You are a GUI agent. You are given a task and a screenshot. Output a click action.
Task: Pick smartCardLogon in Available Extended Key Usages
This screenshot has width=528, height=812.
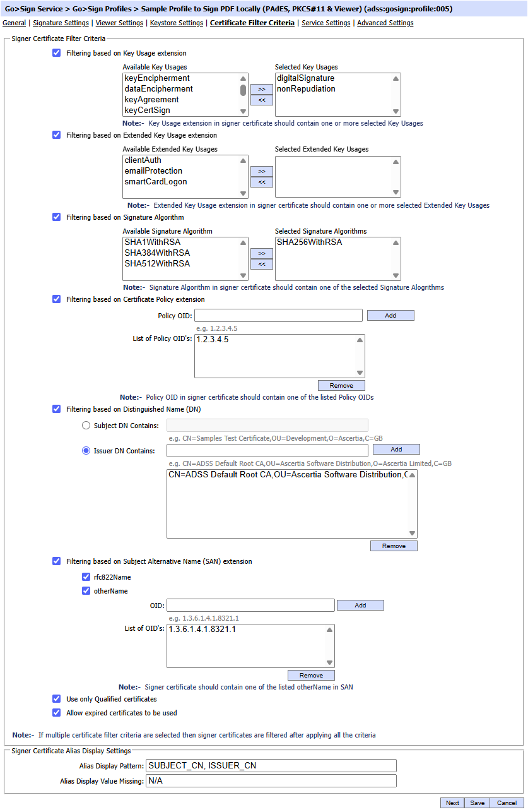click(x=155, y=182)
